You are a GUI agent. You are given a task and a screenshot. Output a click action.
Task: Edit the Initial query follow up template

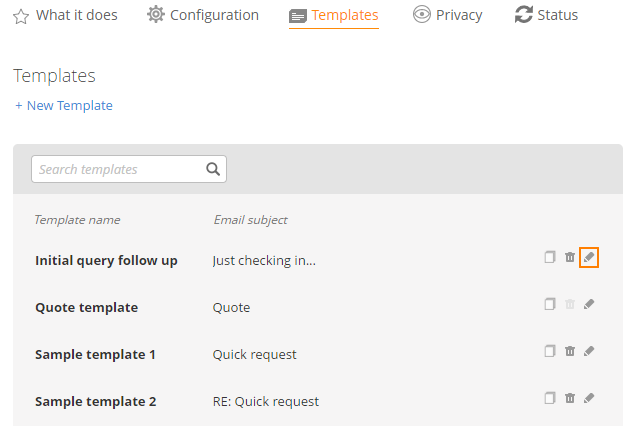point(589,258)
